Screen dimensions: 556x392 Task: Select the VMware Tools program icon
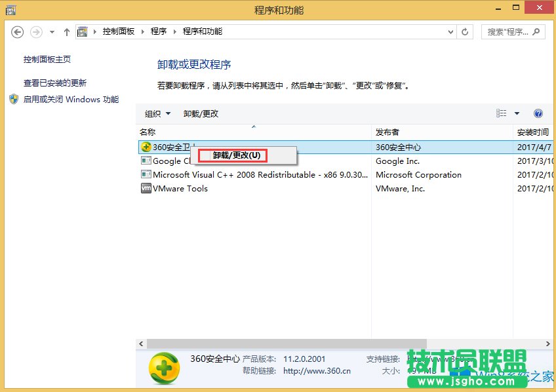(146, 188)
